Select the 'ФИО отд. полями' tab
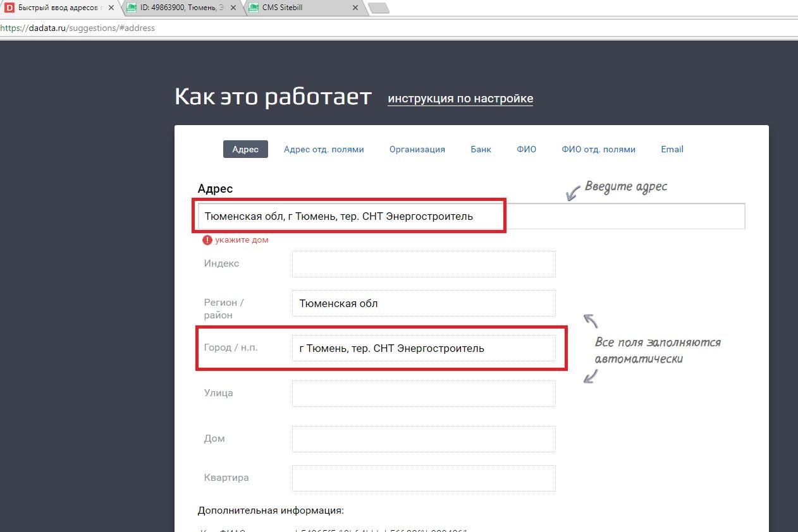The width and height of the screenshot is (798, 532). click(598, 149)
